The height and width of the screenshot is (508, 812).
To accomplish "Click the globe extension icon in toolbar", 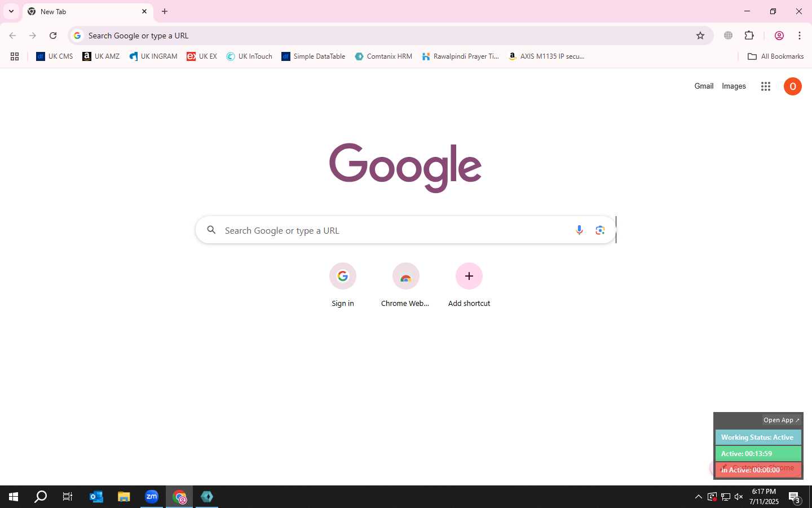I will tap(729, 36).
